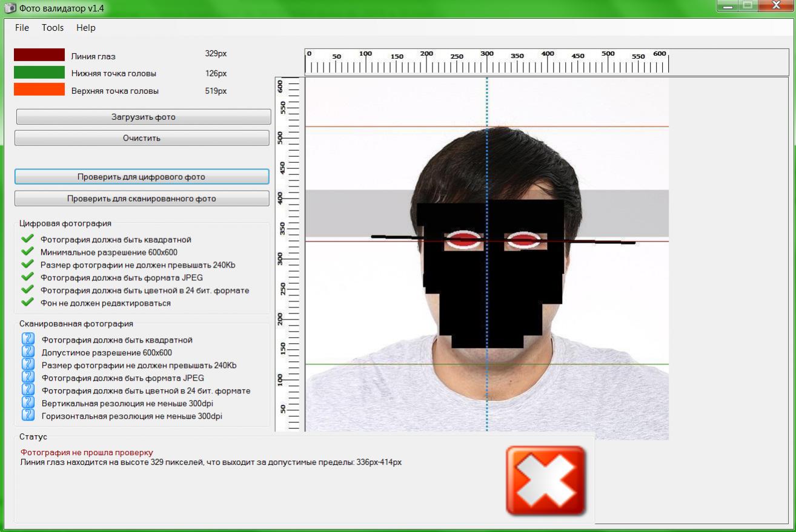This screenshot has height=532, width=796.
Task: Open the Tools menu
Action: (x=53, y=28)
